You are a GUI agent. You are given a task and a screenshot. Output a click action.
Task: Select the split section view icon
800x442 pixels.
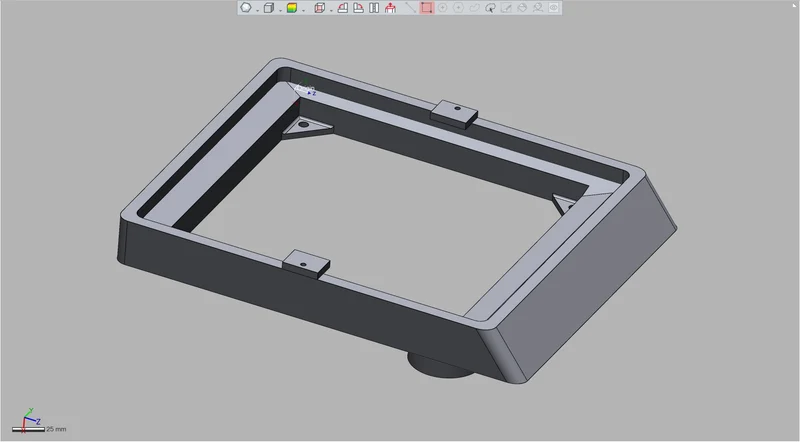coord(374,8)
